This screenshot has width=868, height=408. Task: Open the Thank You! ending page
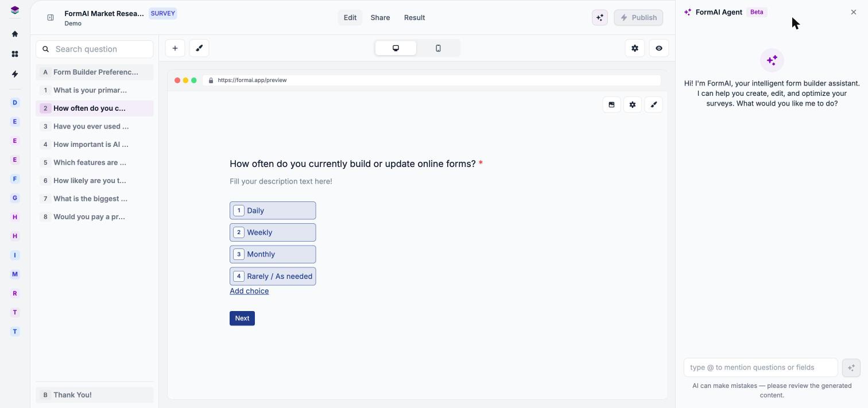click(95, 395)
